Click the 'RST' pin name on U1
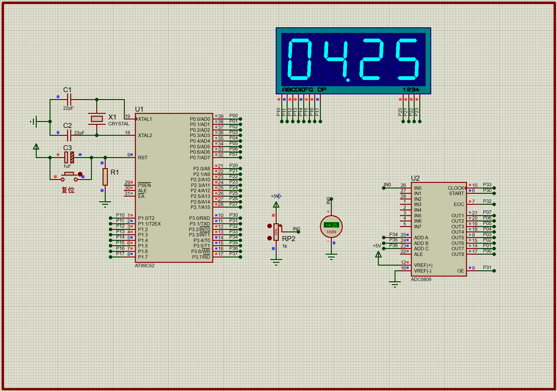 click(x=143, y=158)
